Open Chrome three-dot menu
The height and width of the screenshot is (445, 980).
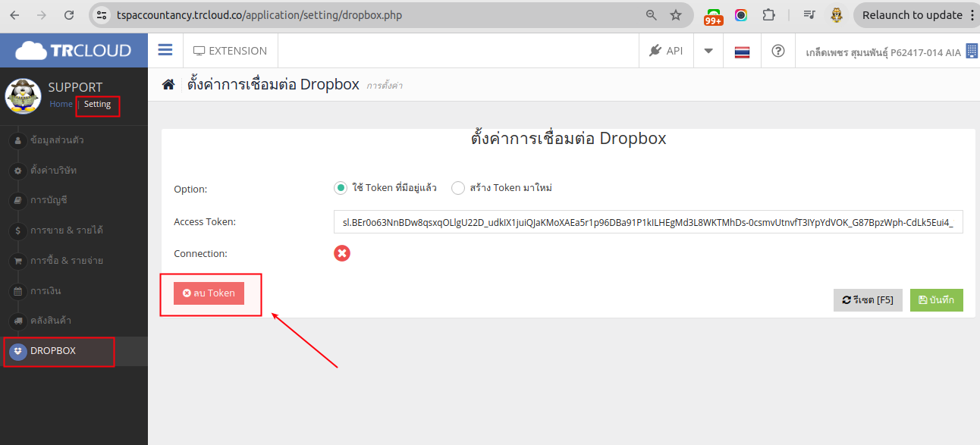[x=972, y=15]
